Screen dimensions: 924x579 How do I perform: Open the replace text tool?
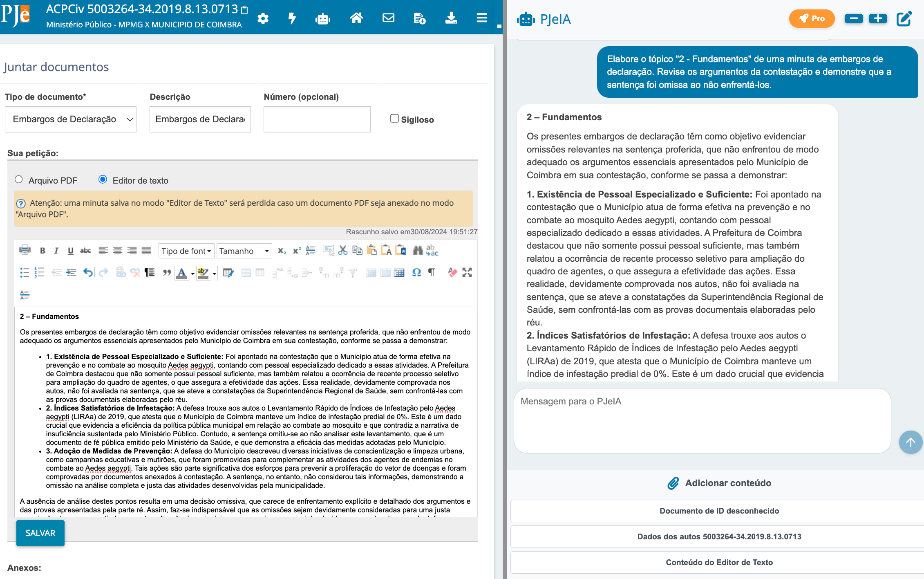432,250
